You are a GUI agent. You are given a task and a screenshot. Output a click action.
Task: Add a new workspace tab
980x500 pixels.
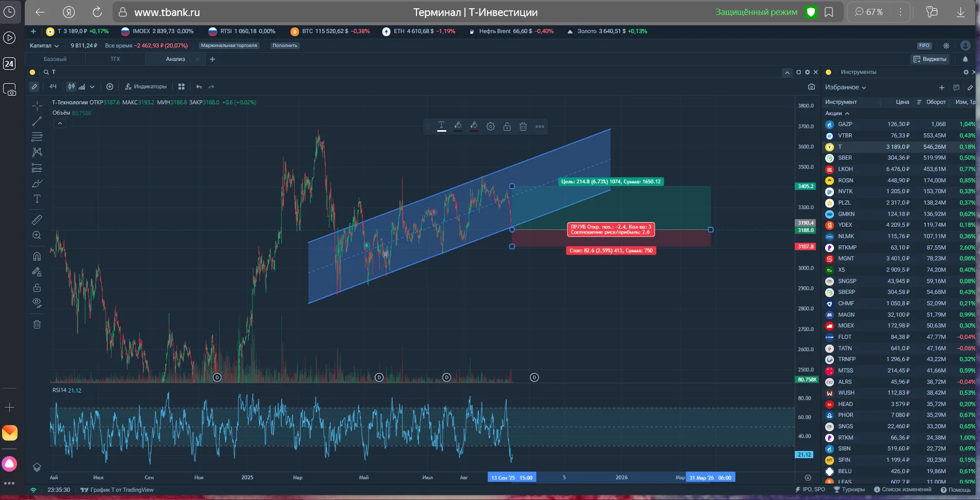212,59
